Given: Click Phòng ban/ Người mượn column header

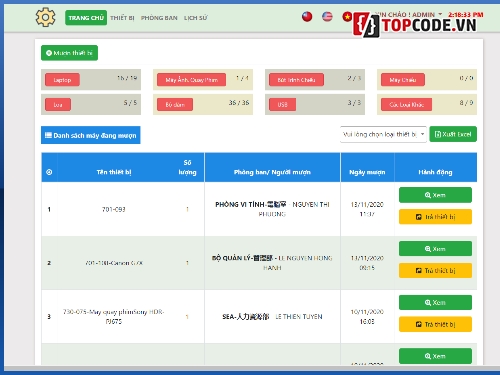Looking at the screenshot, I should point(272,172).
